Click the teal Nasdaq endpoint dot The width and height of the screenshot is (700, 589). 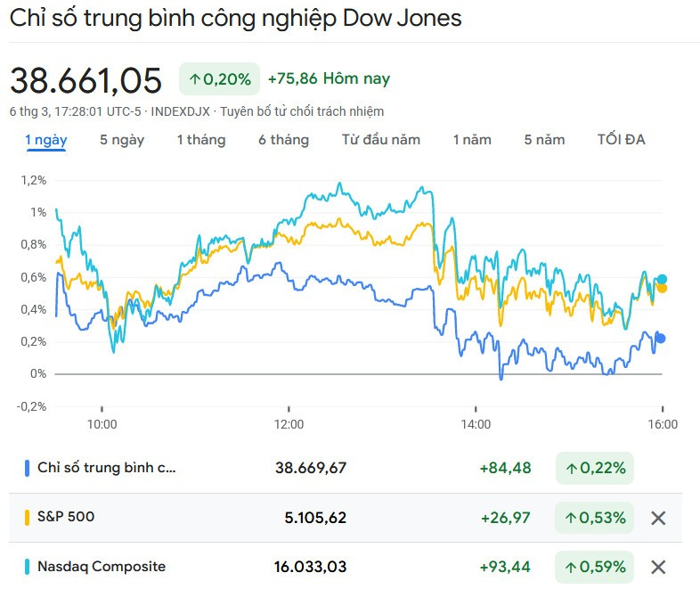click(x=662, y=279)
